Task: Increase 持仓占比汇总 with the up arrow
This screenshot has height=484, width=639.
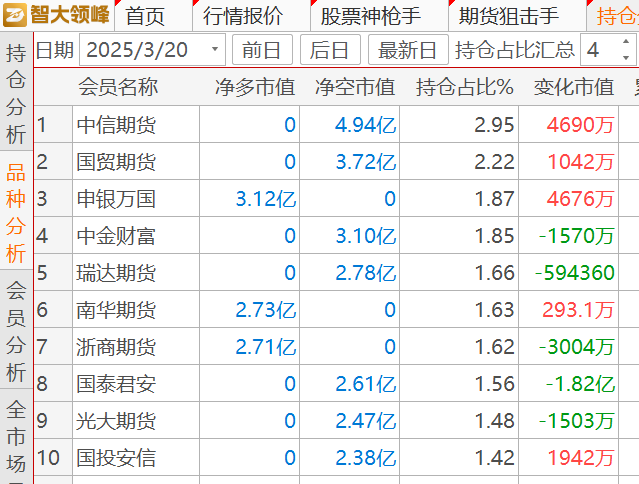Action: [x=626, y=42]
